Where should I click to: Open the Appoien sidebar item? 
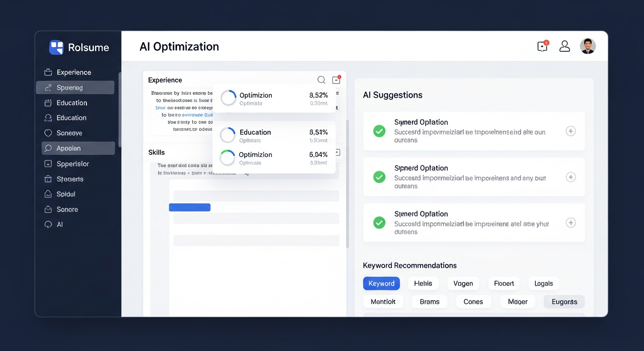pos(78,148)
